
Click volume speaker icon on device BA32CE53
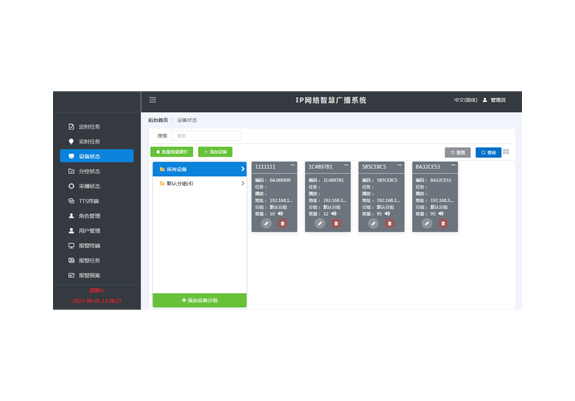tap(441, 213)
